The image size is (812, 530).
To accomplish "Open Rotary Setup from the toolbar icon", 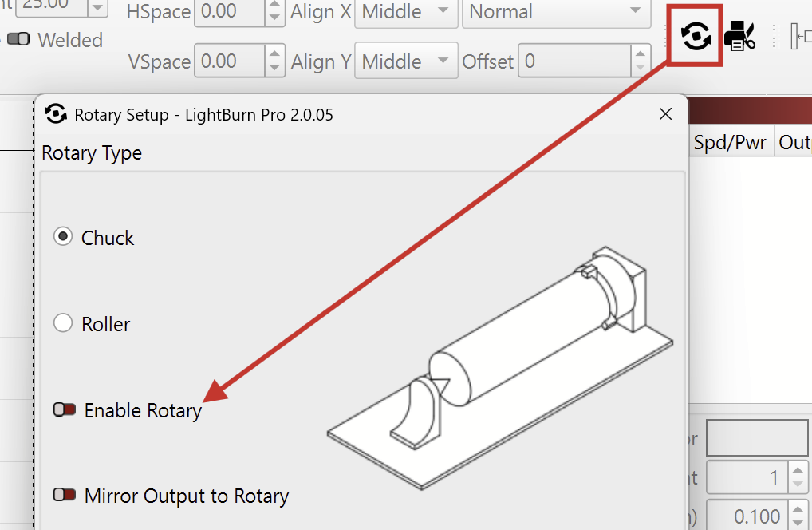I will click(696, 36).
